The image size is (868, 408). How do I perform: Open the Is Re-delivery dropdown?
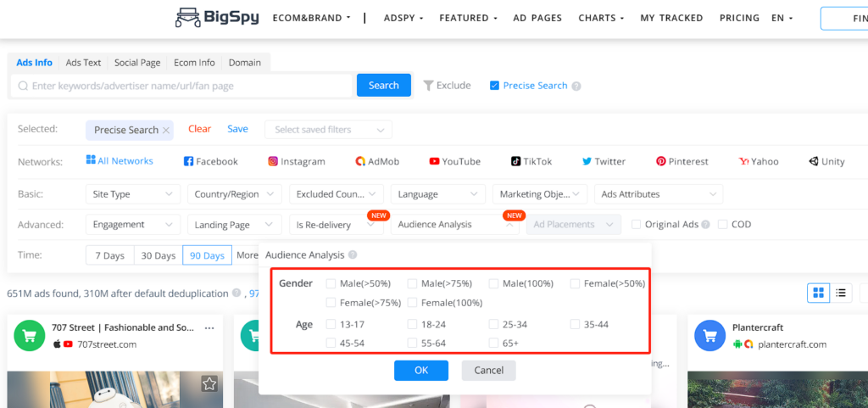click(337, 225)
